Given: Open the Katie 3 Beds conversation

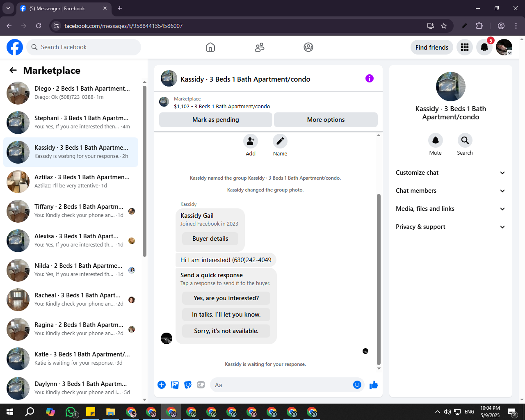Looking at the screenshot, I should (x=71, y=359).
